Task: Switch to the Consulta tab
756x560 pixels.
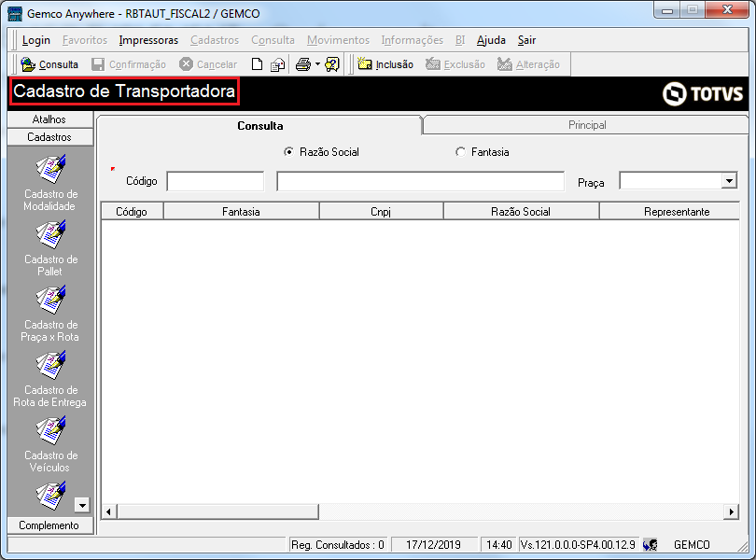Action: click(x=259, y=126)
